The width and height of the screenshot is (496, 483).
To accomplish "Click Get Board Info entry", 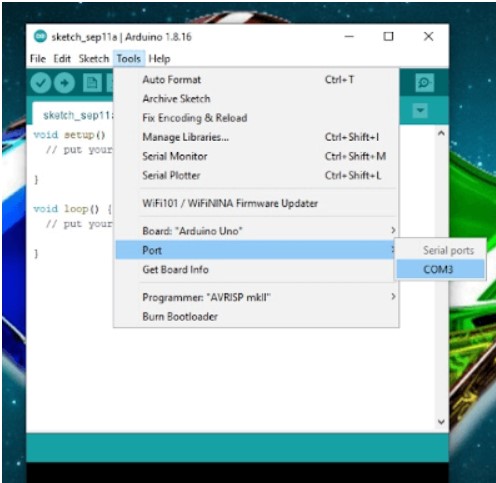I will pos(256,269).
